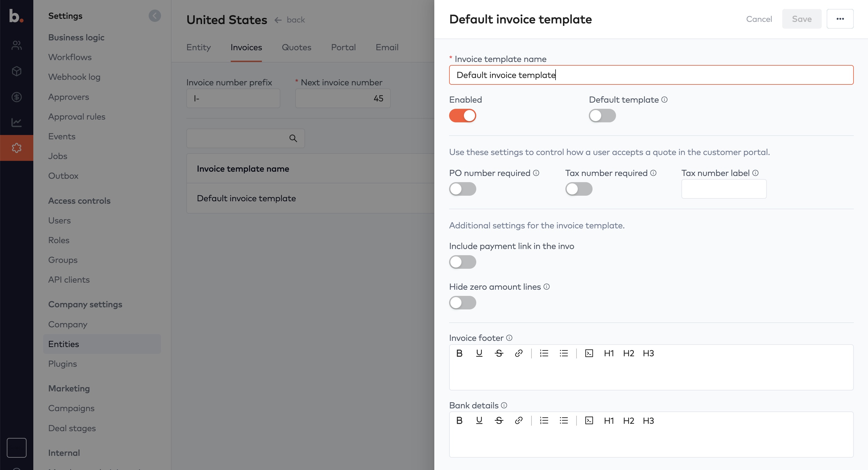The width and height of the screenshot is (868, 470).
Task: Insert numbered list in Invoice footer editor
Action: pos(544,353)
